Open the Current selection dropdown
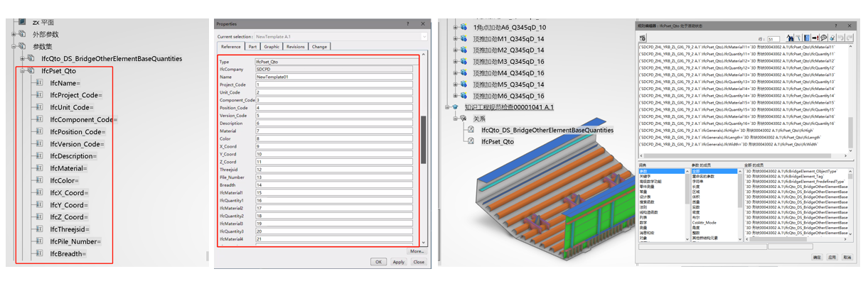The height and width of the screenshot is (286, 868). [x=424, y=36]
